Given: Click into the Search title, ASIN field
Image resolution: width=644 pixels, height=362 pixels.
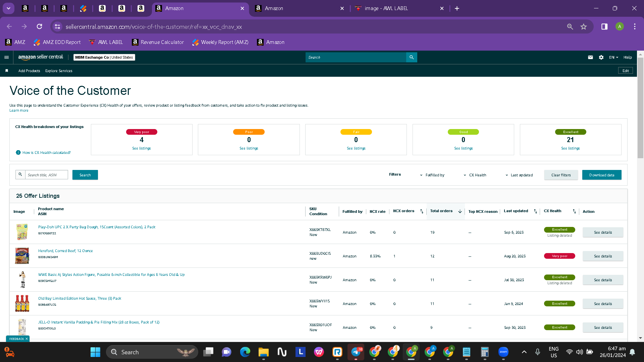Looking at the screenshot, I should point(47,175).
